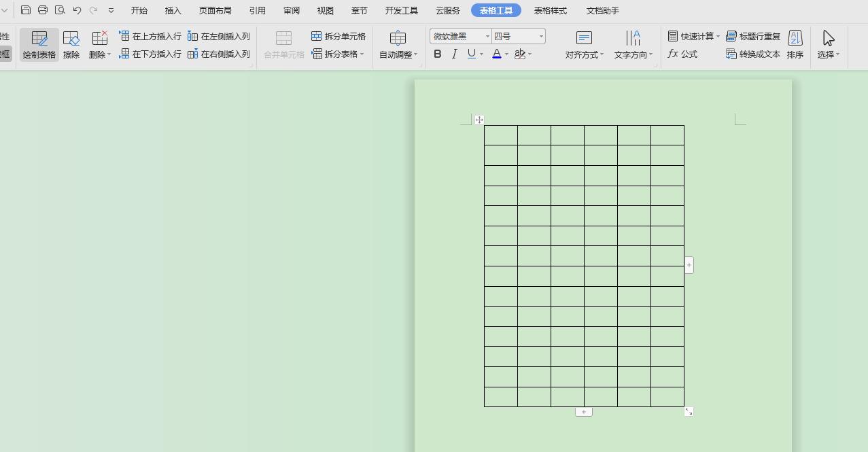Image resolution: width=868 pixels, height=452 pixels.
Task: Open the font size dropdown showing 四号
Action: point(540,35)
